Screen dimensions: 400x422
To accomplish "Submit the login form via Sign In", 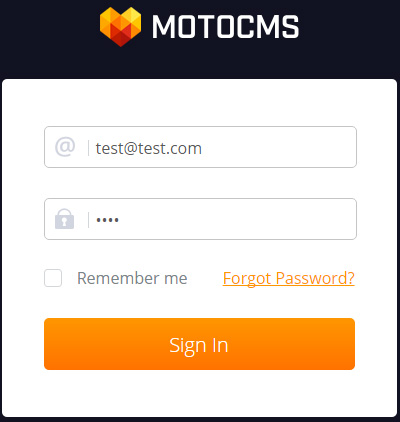I will pos(199,344).
